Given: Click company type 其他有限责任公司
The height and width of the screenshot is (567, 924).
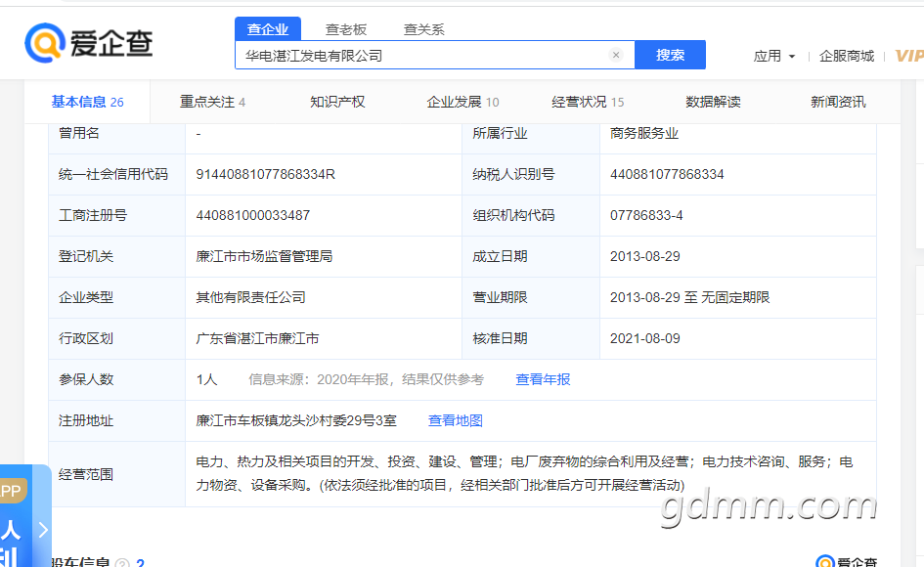Looking at the screenshot, I should pyautogui.click(x=250, y=297).
